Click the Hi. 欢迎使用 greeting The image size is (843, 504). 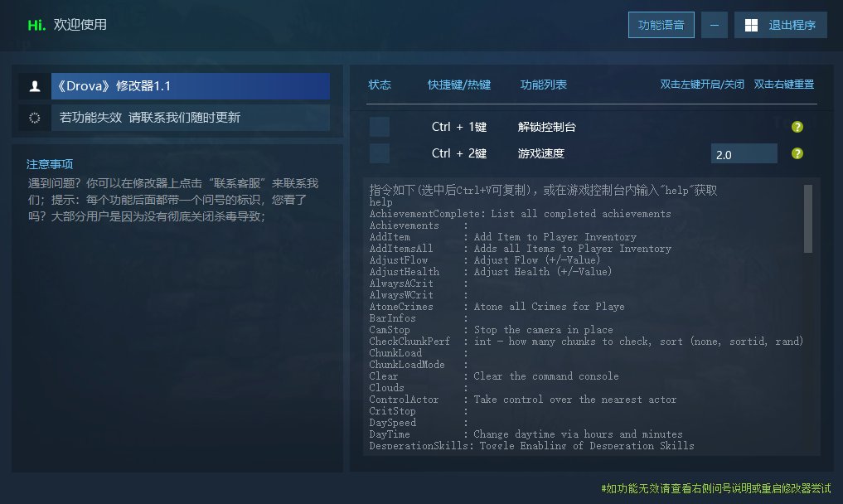coord(67,25)
